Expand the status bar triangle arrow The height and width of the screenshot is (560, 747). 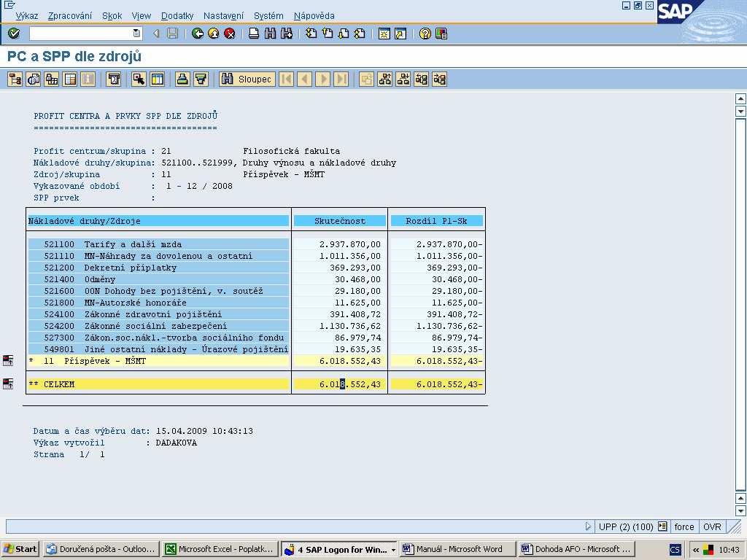[589, 526]
